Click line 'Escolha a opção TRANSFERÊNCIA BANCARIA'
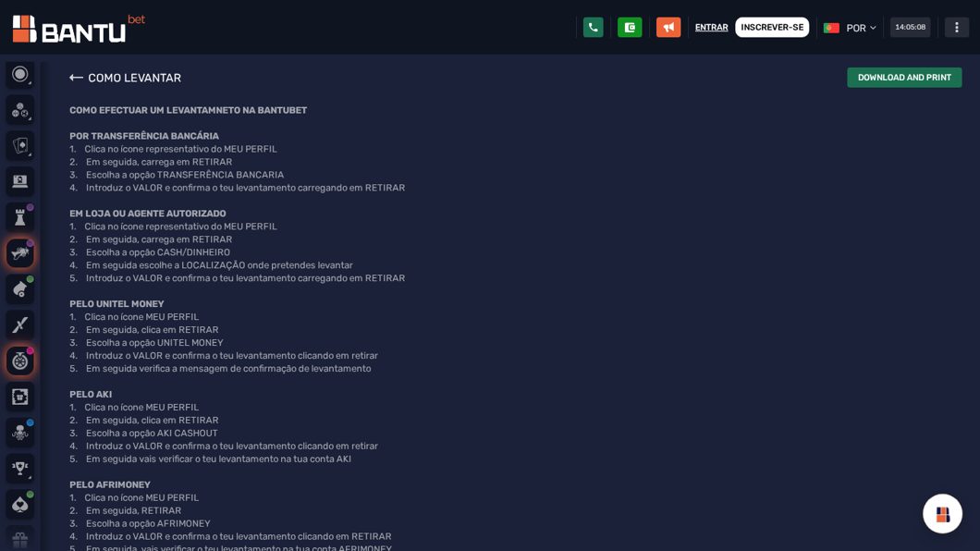 point(185,175)
